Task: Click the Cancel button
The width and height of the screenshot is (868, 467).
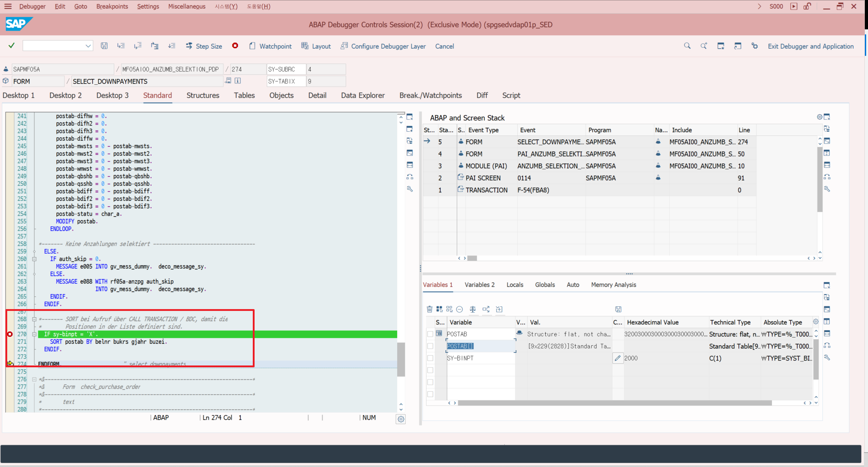Action: pyautogui.click(x=445, y=46)
